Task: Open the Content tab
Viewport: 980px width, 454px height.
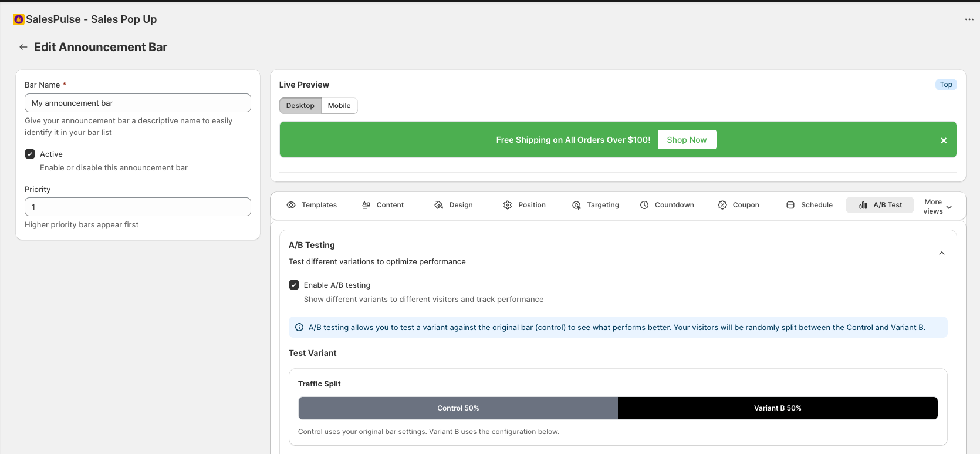Action: coord(383,205)
